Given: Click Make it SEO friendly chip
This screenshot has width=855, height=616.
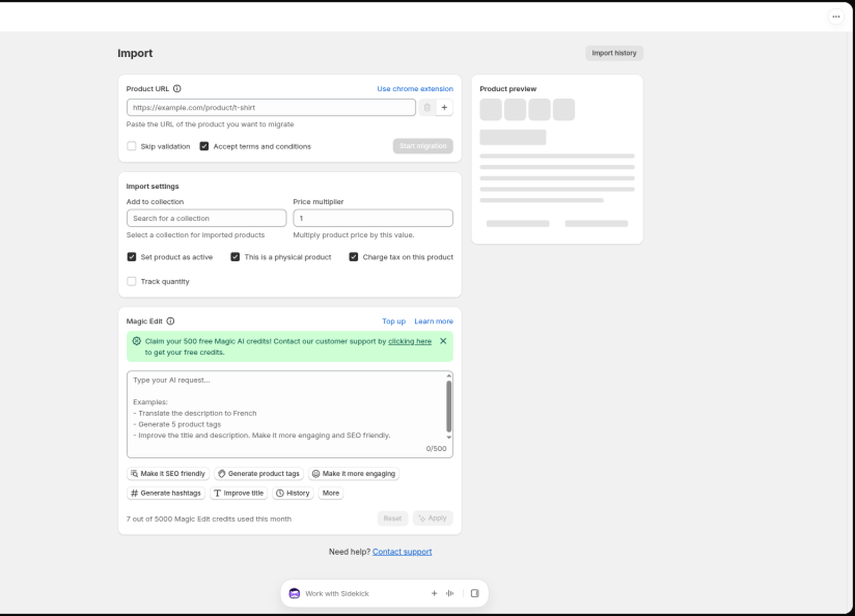Looking at the screenshot, I should [x=168, y=473].
